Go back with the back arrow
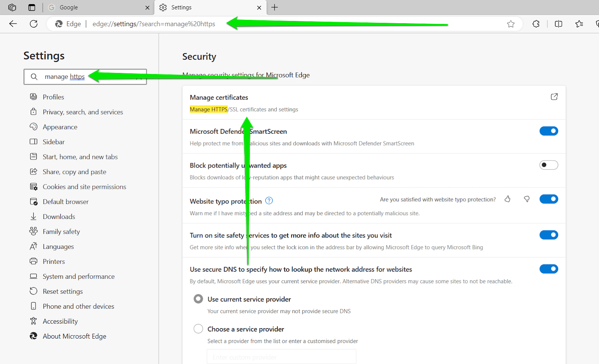The image size is (599, 364). pos(13,24)
